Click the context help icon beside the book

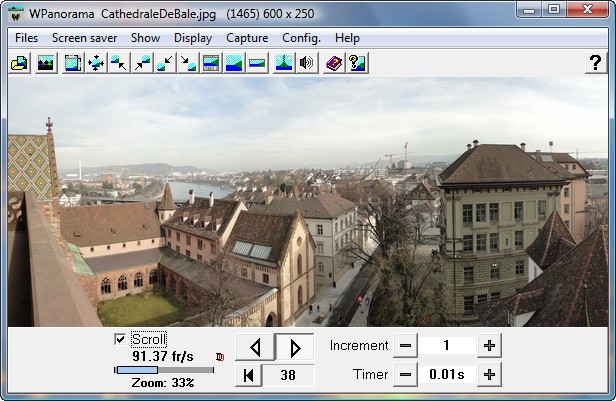pos(357,63)
